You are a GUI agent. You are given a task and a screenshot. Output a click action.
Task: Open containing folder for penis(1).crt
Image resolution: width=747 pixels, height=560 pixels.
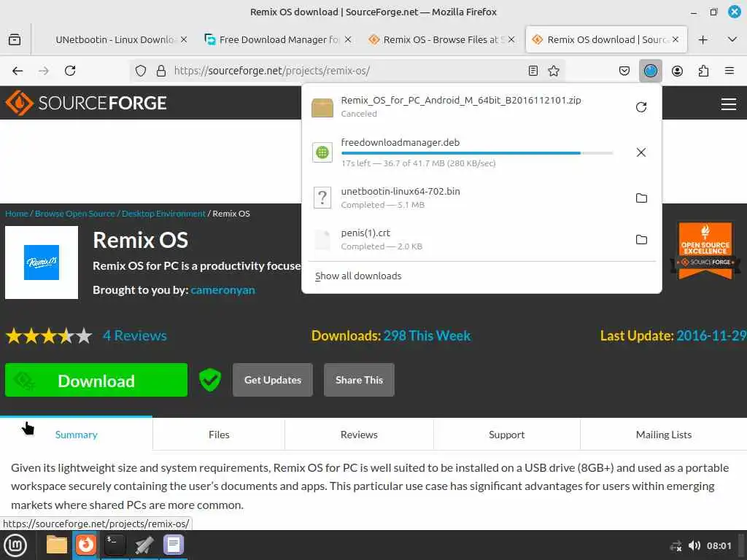coord(641,239)
